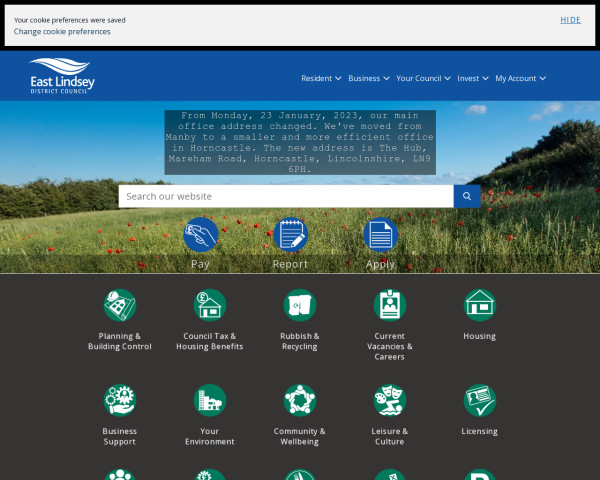Viewport: 600px width, 480px height.
Task: Open the My Account menu
Action: pos(520,78)
